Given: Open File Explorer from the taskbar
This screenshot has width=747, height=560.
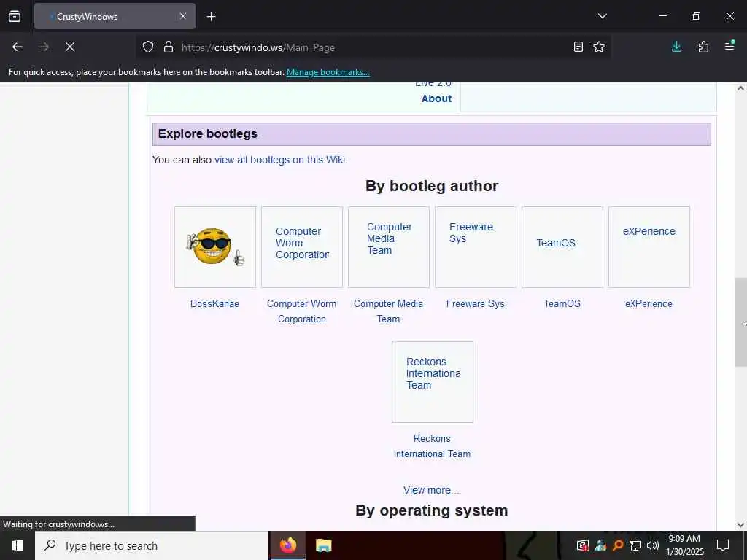Looking at the screenshot, I should point(323,545).
